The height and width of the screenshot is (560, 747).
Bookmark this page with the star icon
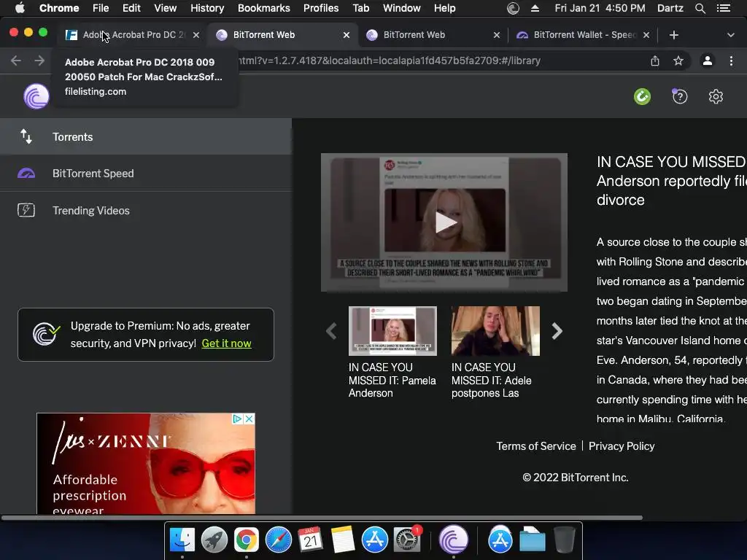(678, 61)
